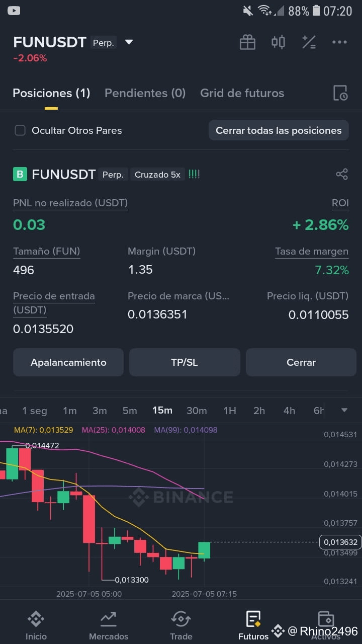This screenshot has height=644, width=362.
Task: Select the 1 seg chart interval
Action: point(35,411)
